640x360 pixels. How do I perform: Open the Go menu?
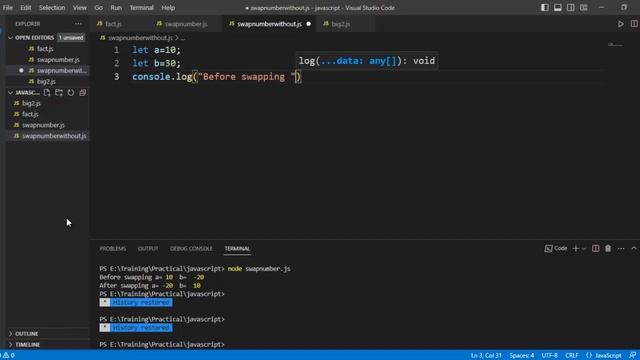98,8
